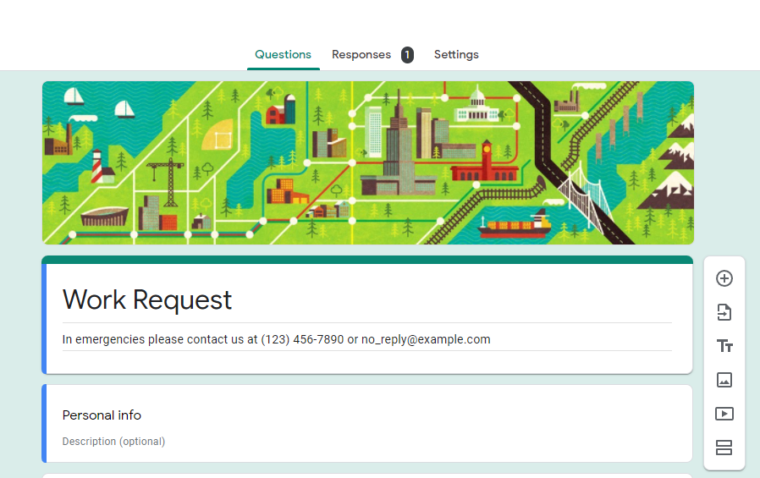760x478 pixels.
Task: Click the Personal info section title
Action: click(102, 415)
